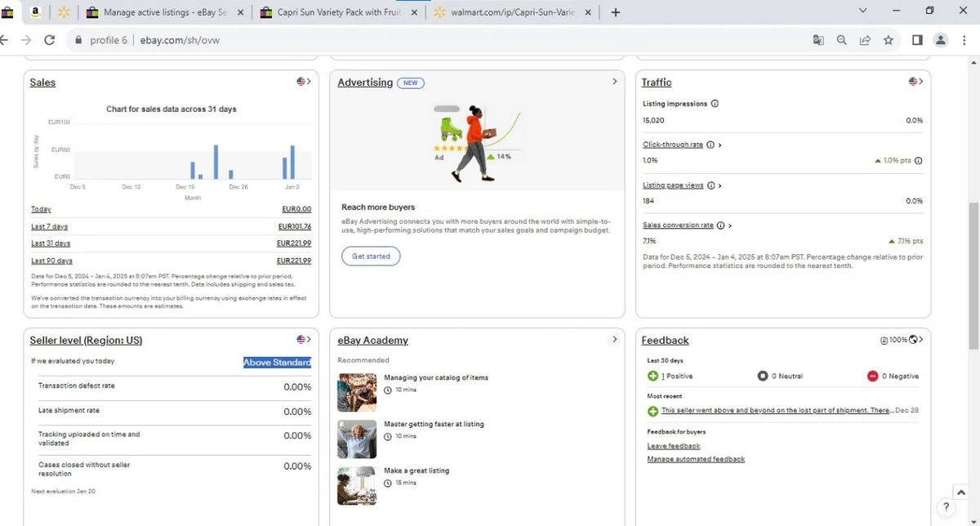980x526 pixels.
Task: Click the 1 Positive feedback count link
Action: tap(677, 377)
